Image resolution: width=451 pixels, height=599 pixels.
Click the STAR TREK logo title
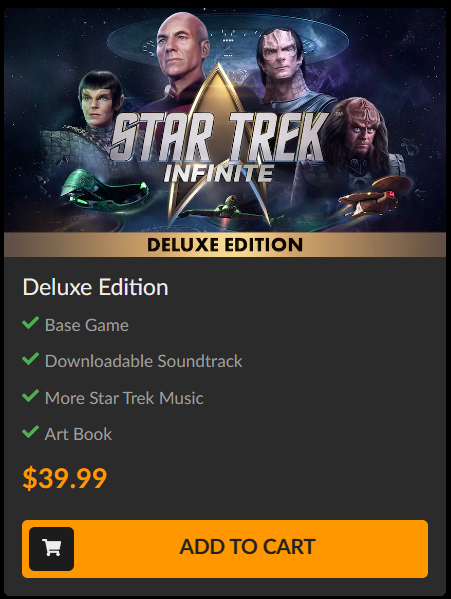(218, 137)
